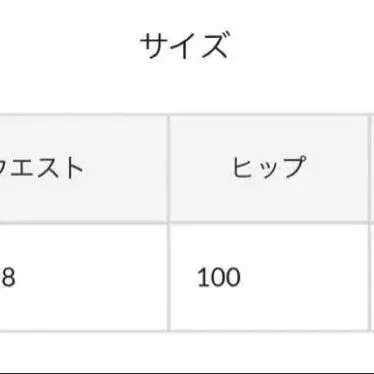Click the horizontal divider between ヒップ and 100

click(269, 222)
